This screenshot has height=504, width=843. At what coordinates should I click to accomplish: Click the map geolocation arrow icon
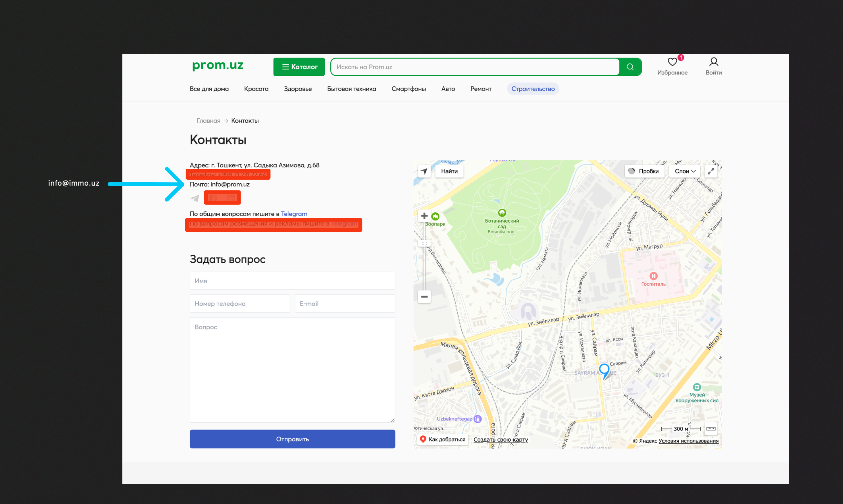[x=424, y=171]
